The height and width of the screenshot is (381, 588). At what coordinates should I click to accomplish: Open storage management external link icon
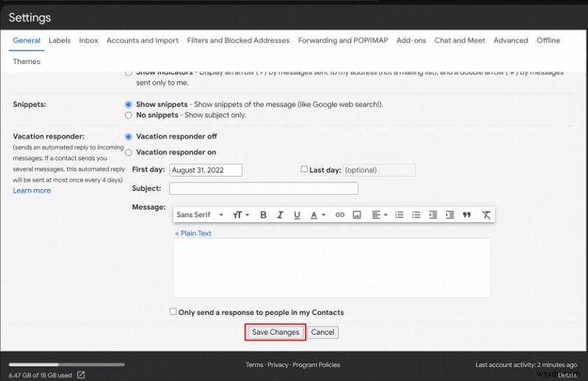(x=81, y=374)
